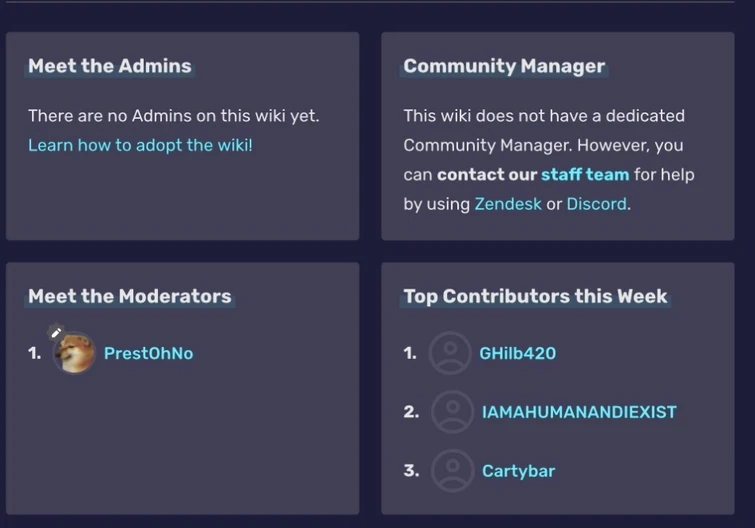This screenshot has width=755, height=528.
Task: Select the Cartybar username link
Action: click(518, 471)
